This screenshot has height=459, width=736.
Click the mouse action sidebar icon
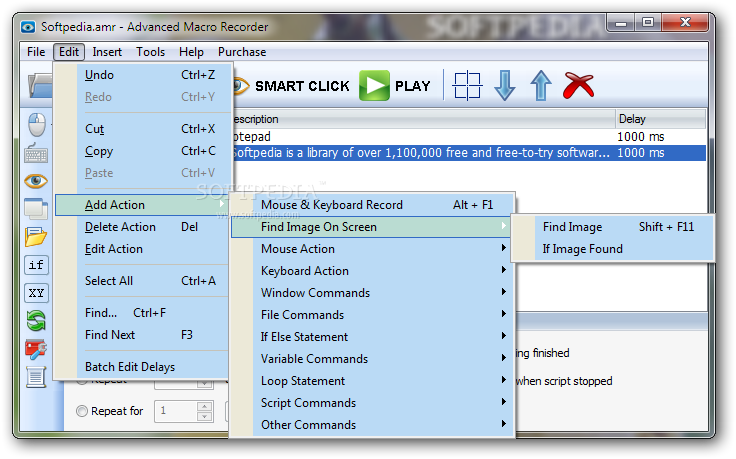[x=37, y=125]
